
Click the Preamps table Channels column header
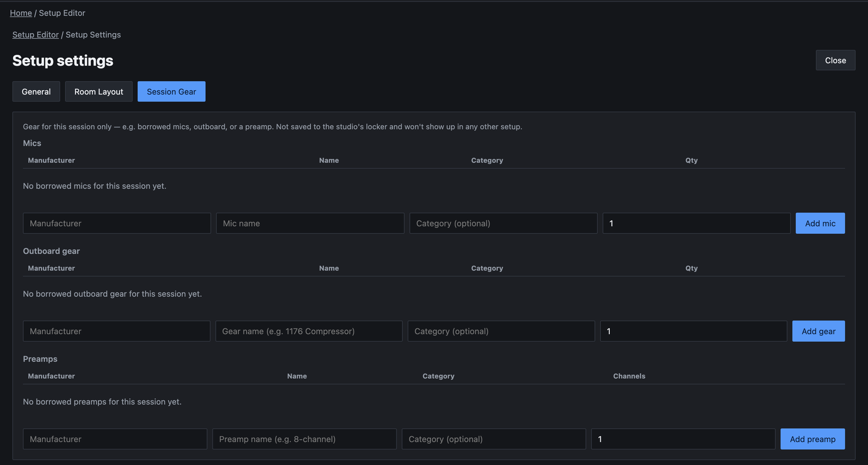point(629,377)
